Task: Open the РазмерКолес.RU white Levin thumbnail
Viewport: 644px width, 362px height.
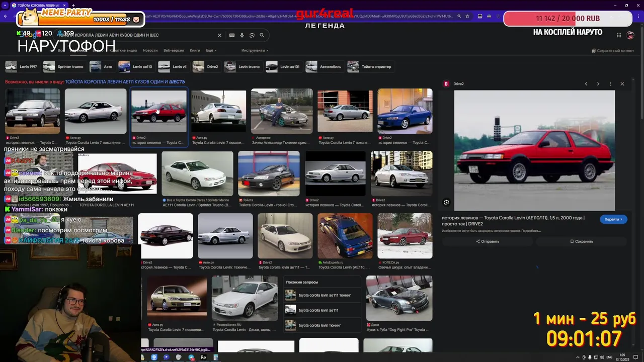Action: click(245, 298)
